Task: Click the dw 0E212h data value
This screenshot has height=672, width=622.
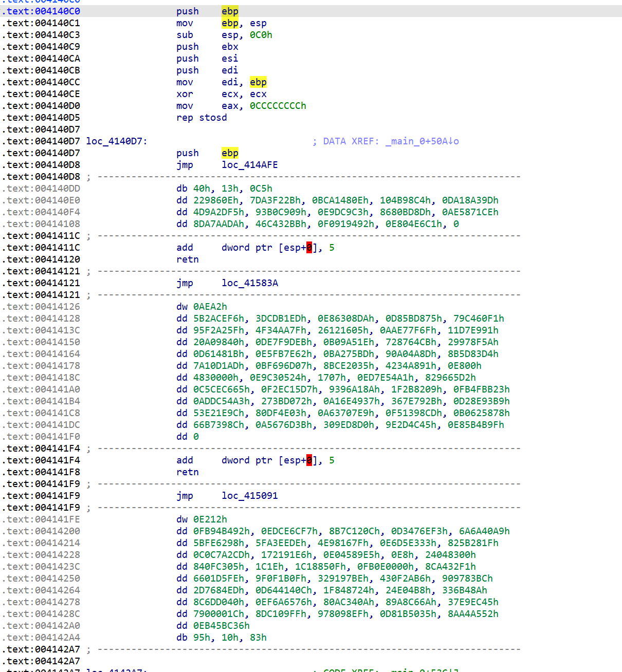Action: click(210, 519)
